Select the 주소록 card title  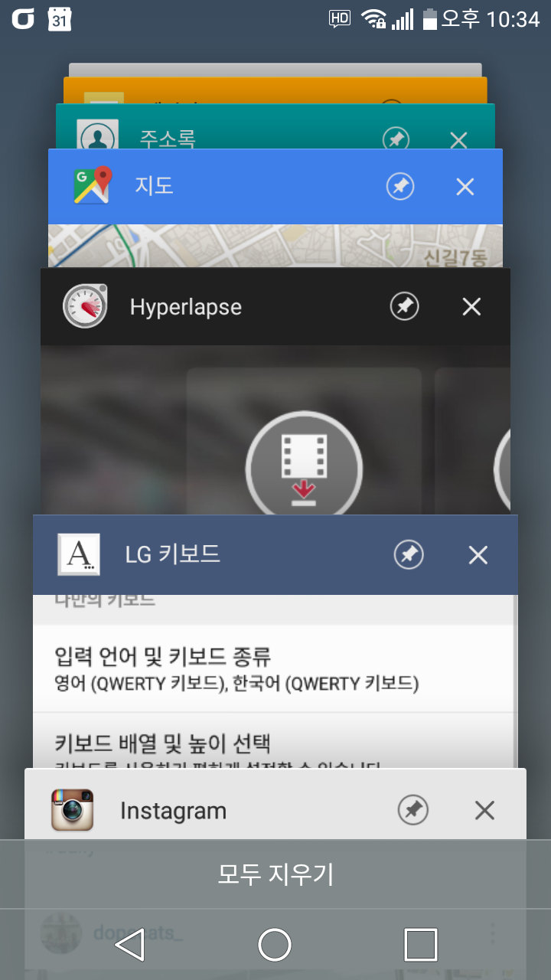(168, 139)
